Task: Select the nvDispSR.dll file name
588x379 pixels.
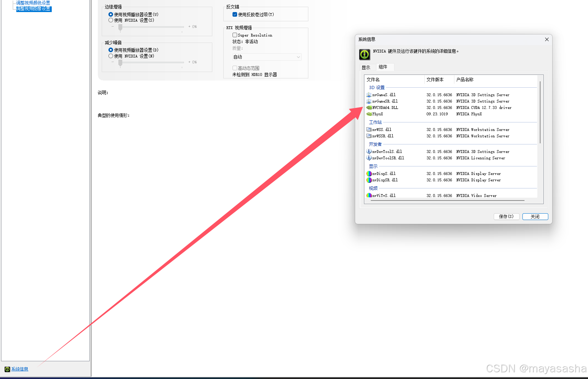Action: coord(385,180)
